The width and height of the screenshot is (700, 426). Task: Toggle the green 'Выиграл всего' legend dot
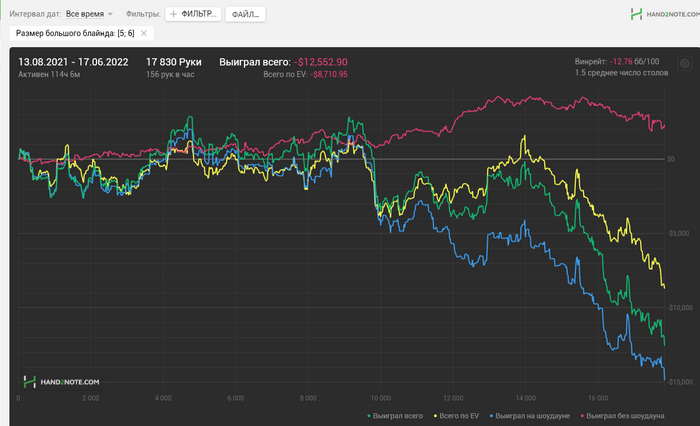pyautogui.click(x=370, y=414)
